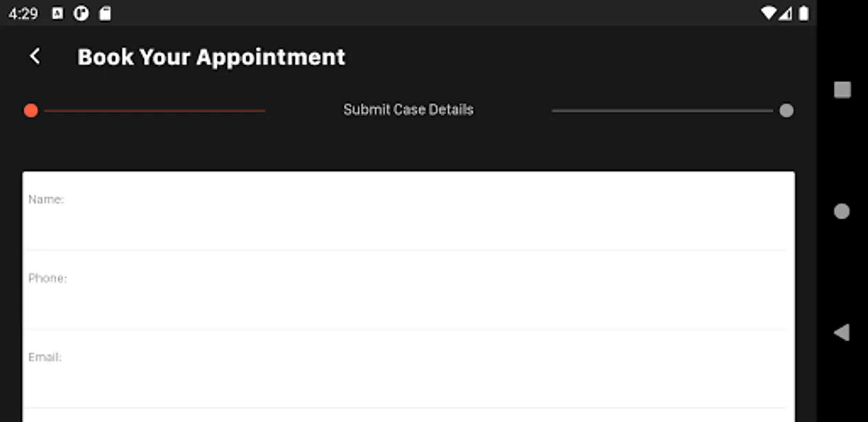The image size is (868, 422).
Task: Tap the cellular signal strength icon
Action: [x=786, y=14]
